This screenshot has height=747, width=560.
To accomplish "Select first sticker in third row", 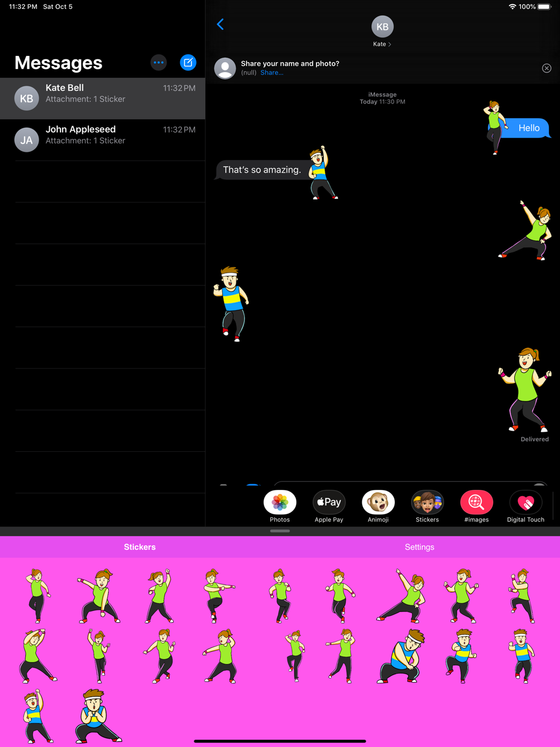I will click(x=37, y=716).
